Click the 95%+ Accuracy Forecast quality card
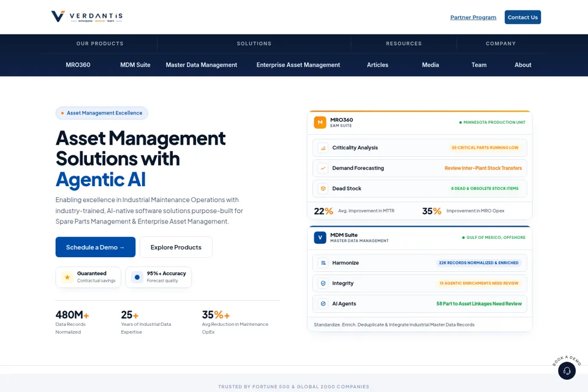This screenshot has height=392, width=588. (158, 277)
